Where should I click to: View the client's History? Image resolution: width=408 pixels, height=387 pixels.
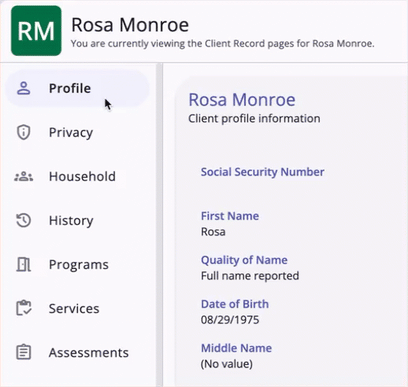pos(77,220)
